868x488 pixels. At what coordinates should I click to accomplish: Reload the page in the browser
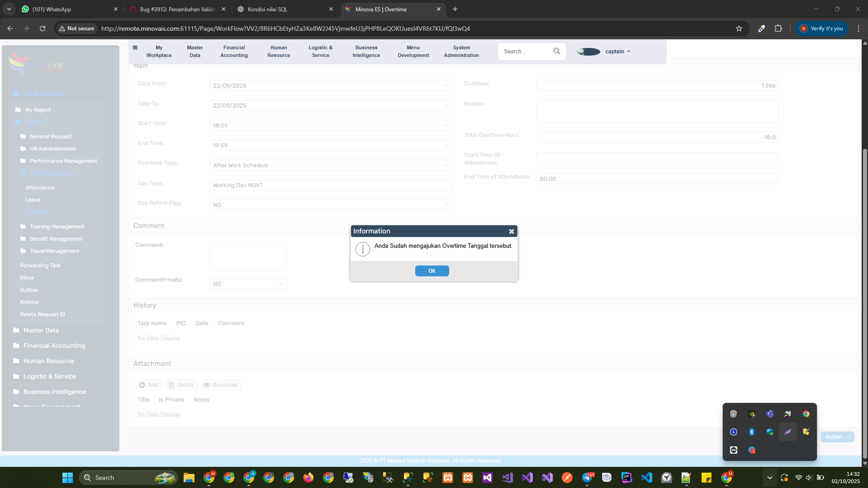point(43,28)
